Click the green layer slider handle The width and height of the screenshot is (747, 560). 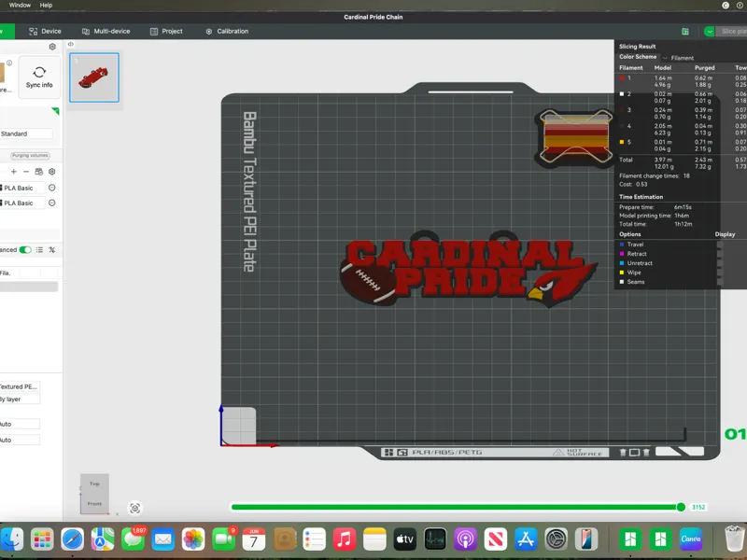coord(681,507)
